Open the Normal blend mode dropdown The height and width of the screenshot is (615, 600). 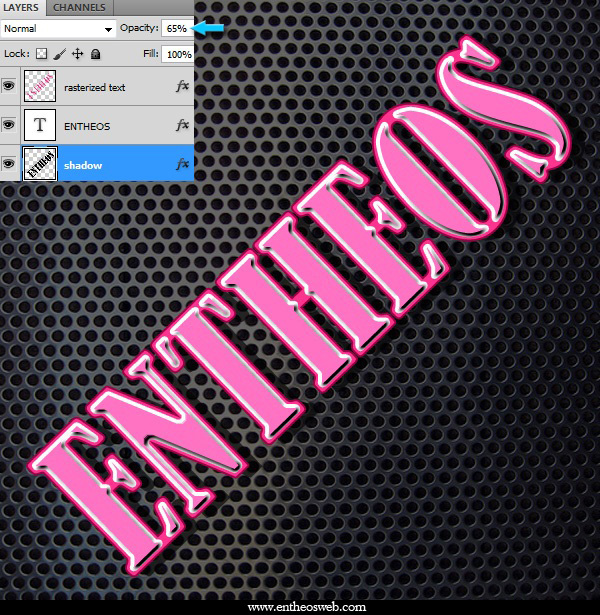point(58,29)
